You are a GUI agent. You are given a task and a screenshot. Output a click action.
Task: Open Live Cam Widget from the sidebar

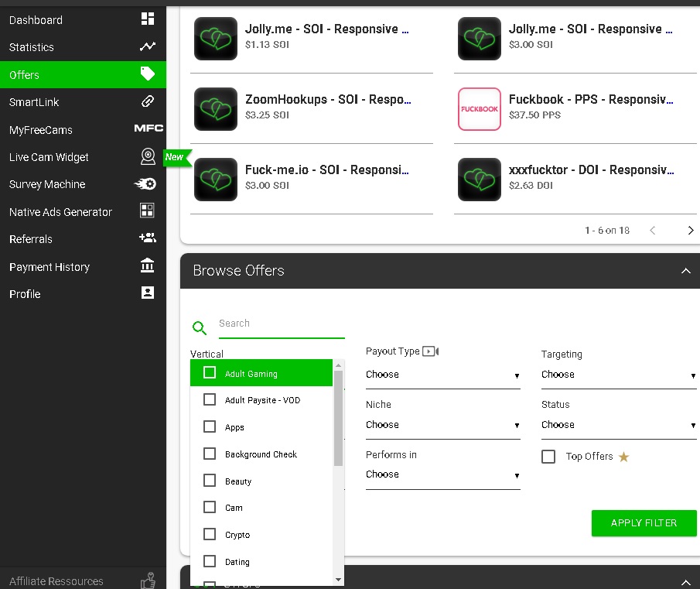click(x=83, y=157)
